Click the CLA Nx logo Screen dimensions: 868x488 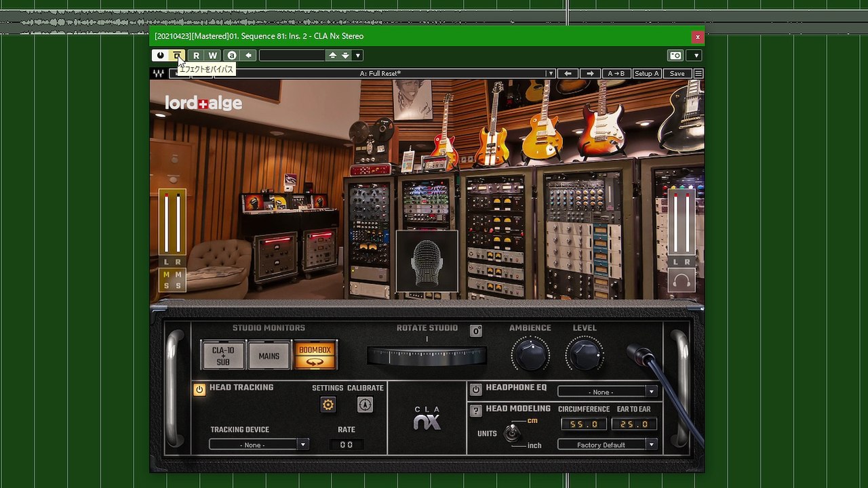click(427, 418)
